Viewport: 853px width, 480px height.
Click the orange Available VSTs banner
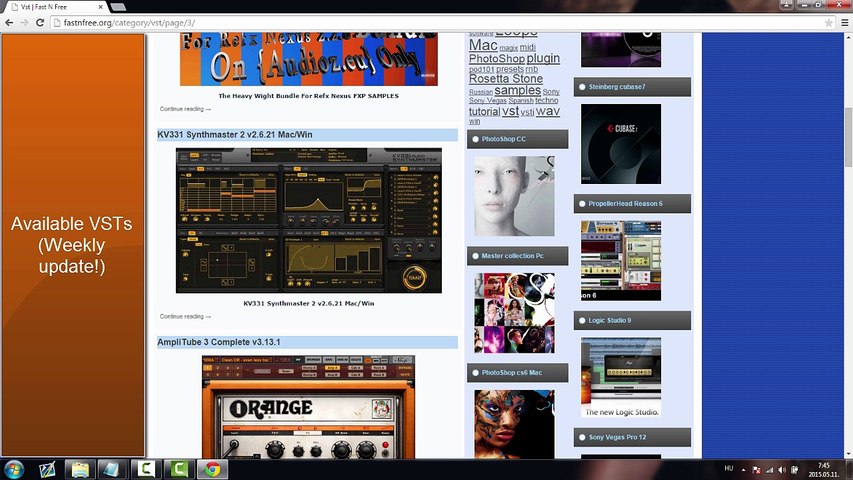73,245
